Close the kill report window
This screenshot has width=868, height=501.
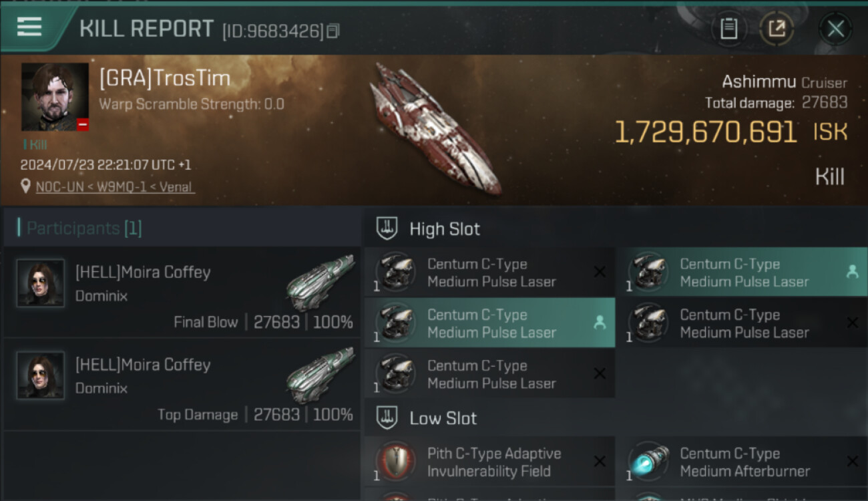tap(835, 29)
